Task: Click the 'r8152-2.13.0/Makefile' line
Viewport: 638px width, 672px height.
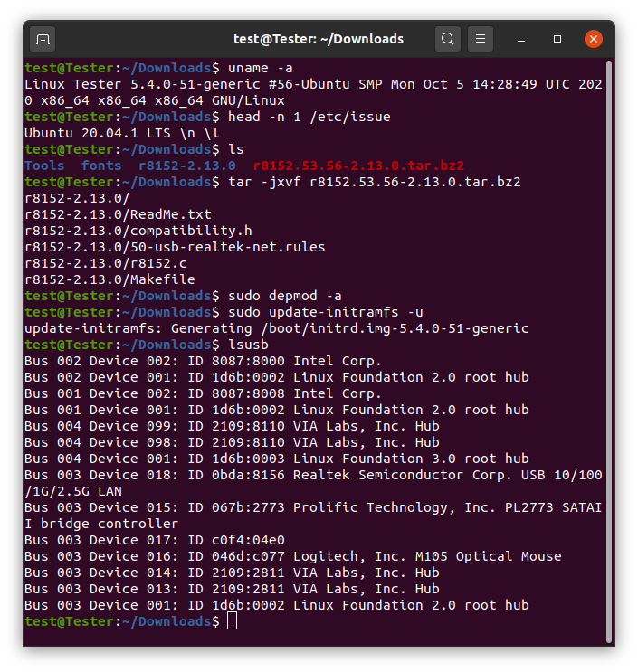Action: pos(110,279)
